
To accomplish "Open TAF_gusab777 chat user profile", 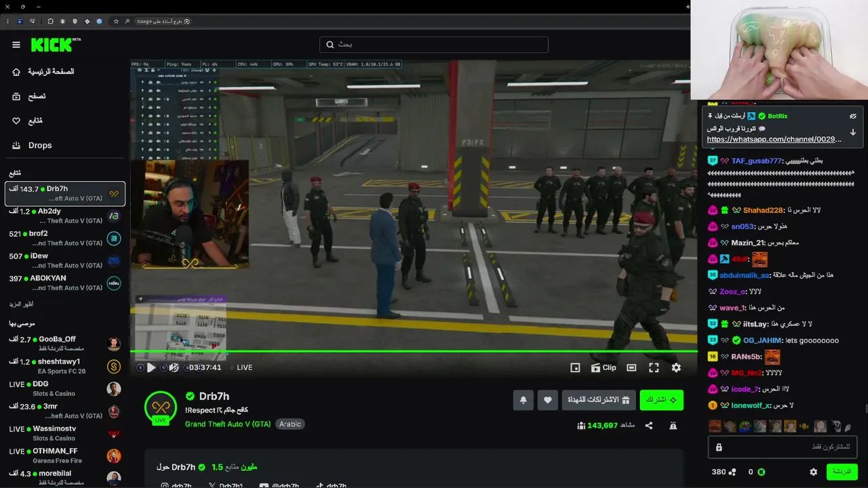I will point(756,161).
